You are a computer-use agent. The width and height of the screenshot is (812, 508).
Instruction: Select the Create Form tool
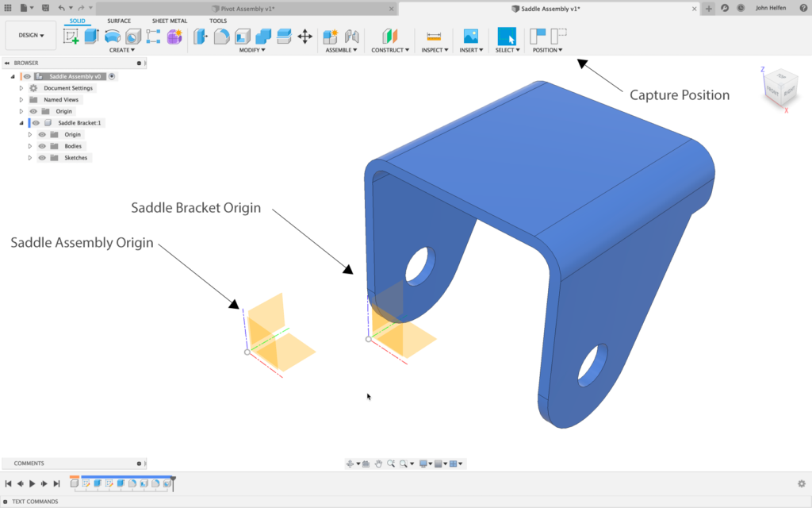pyautogui.click(x=174, y=37)
